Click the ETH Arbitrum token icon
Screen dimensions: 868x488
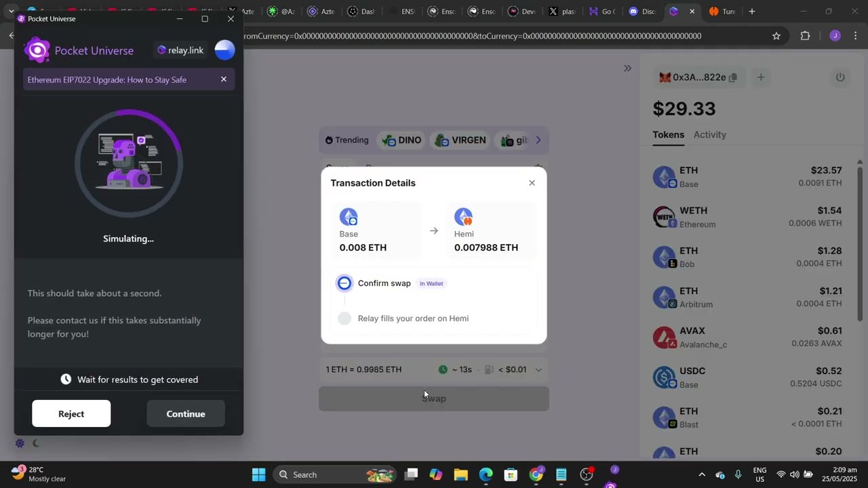[664, 297]
